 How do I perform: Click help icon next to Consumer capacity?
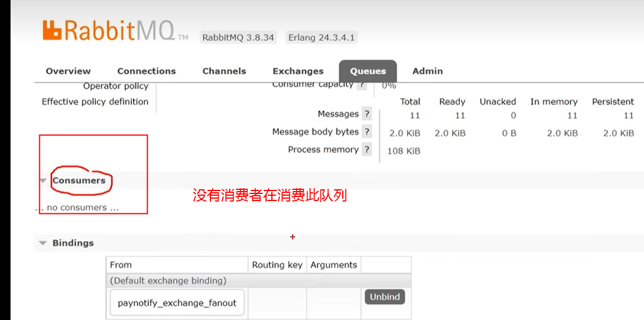click(x=362, y=86)
